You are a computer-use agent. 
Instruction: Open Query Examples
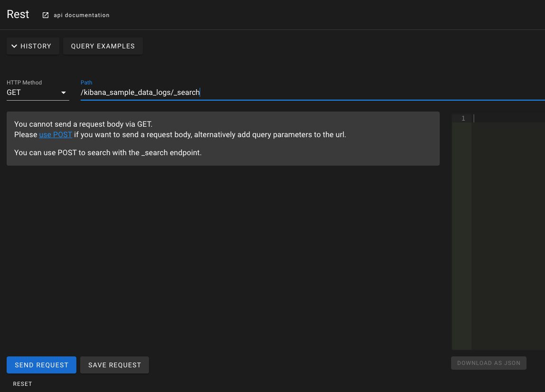[x=103, y=46]
